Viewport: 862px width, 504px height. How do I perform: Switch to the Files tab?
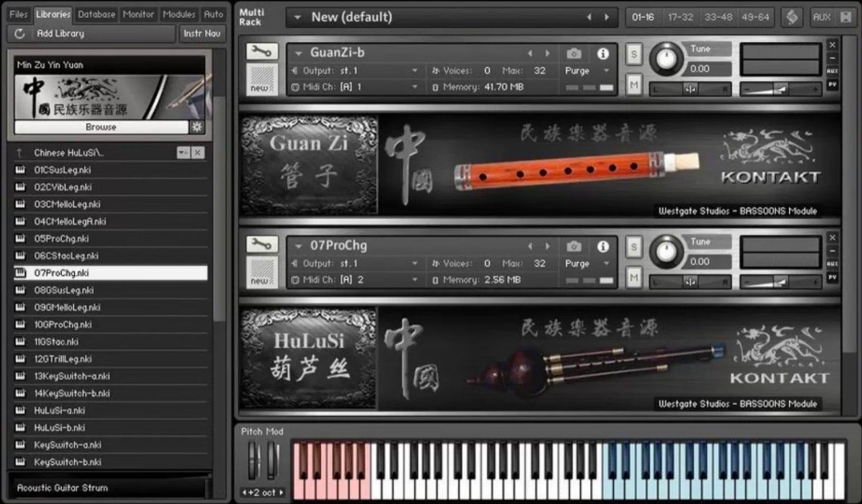tap(19, 15)
